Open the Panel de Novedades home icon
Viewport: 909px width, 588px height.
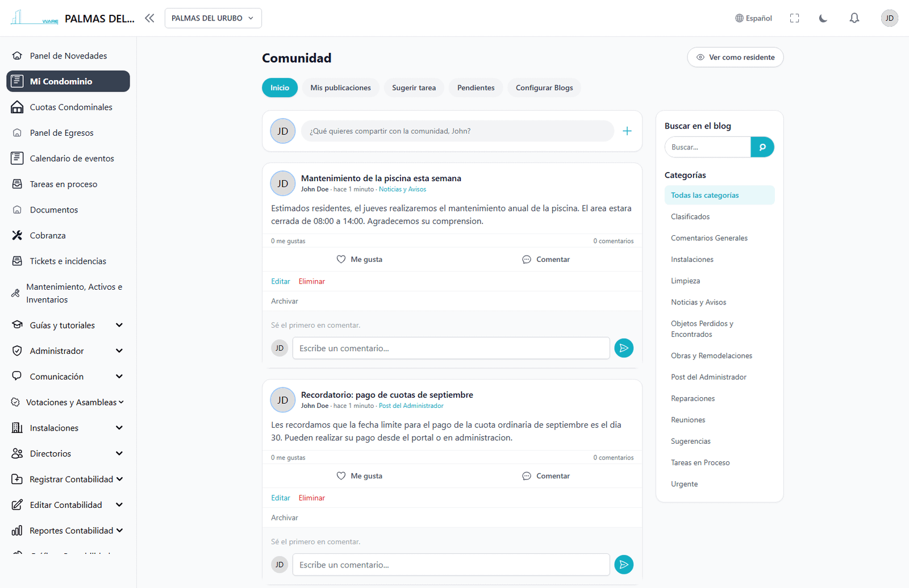tap(17, 56)
